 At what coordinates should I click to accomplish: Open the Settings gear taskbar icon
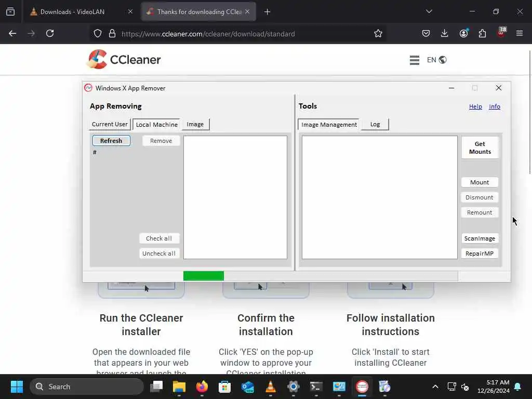[294, 387]
